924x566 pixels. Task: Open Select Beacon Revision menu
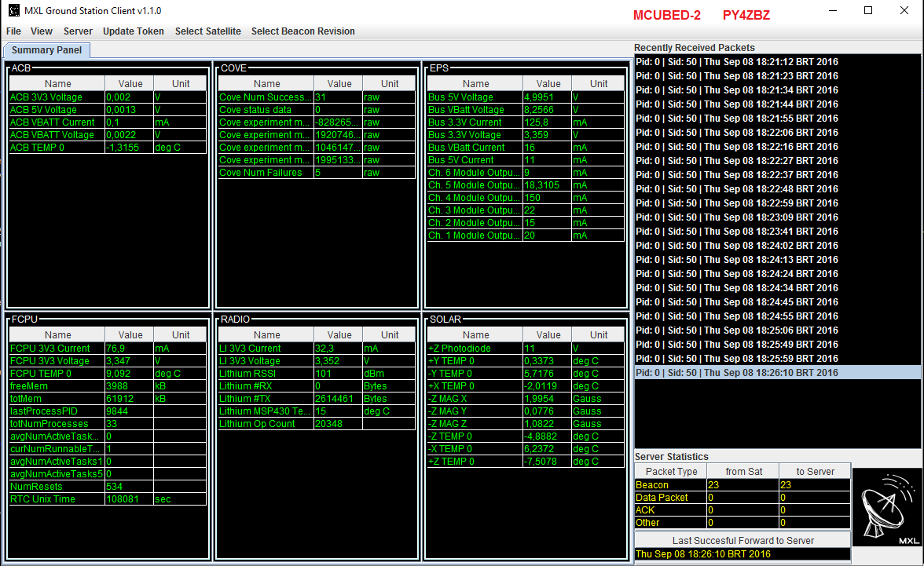(302, 31)
